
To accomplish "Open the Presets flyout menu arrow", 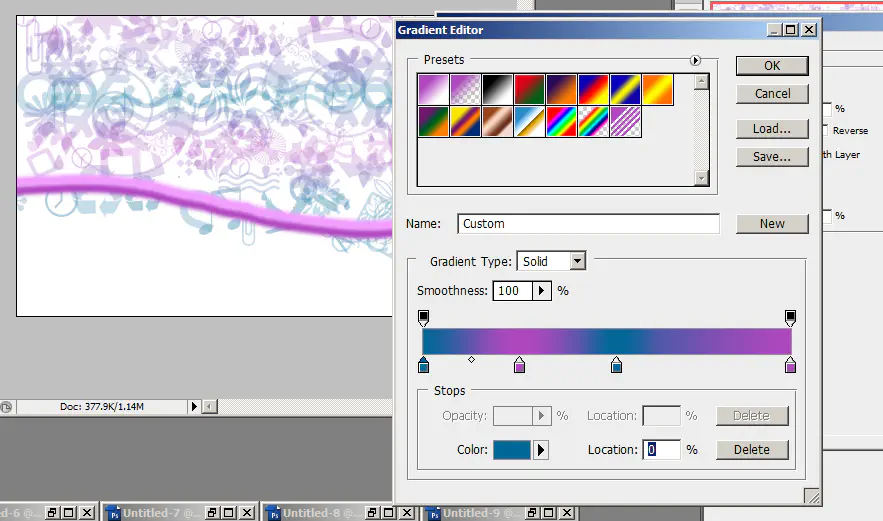I will tap(695, 60).
